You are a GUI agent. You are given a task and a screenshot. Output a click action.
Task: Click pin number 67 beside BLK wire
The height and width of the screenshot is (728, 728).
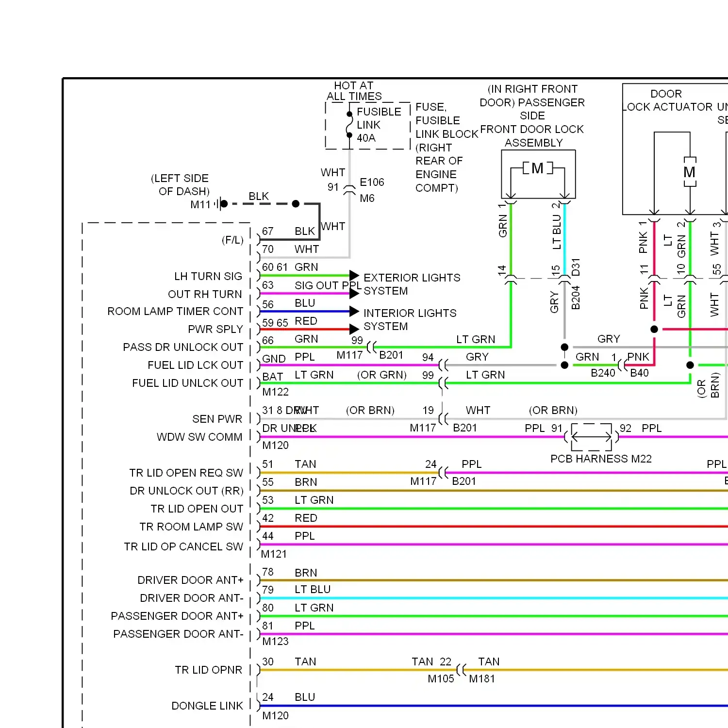[268, 231]
